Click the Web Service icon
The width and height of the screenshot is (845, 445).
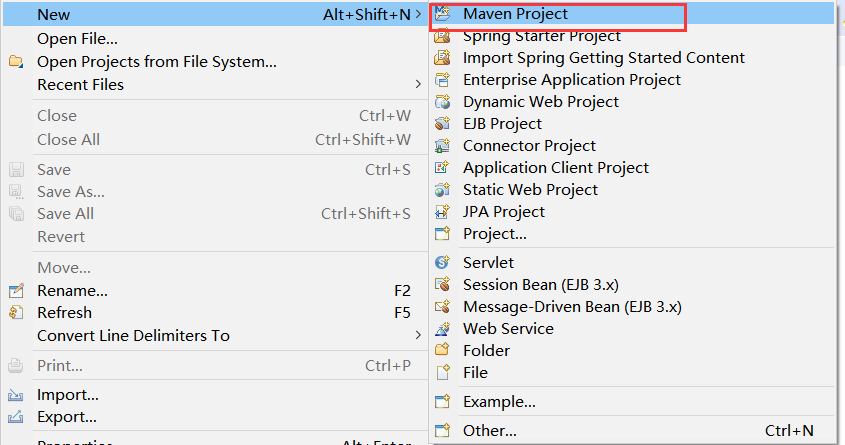point(442,329)
